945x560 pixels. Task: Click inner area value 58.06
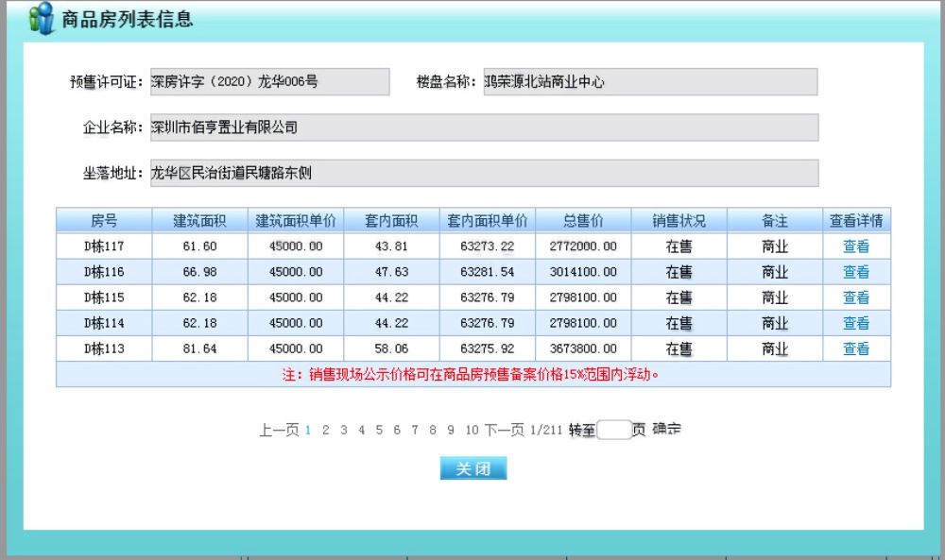pos(392,348)
